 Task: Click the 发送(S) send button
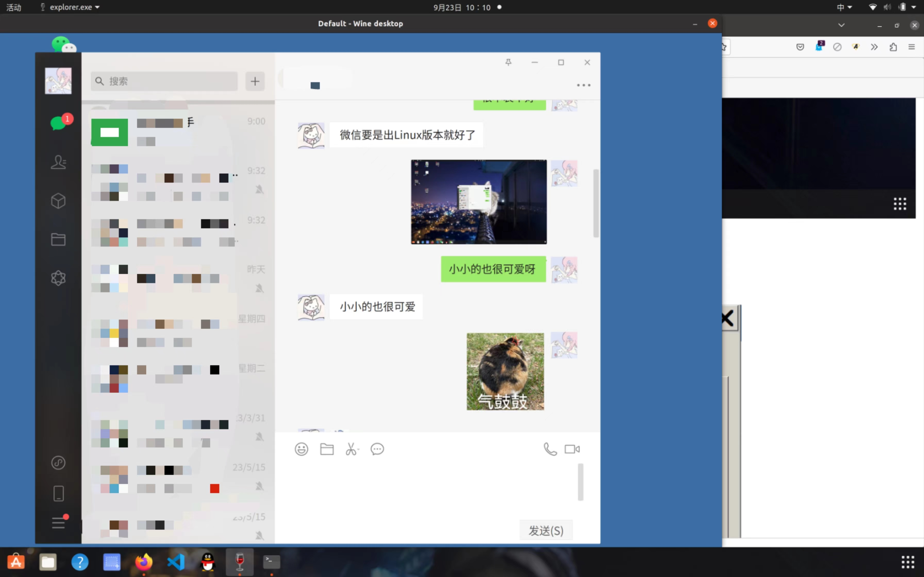(x=546, y=530)
